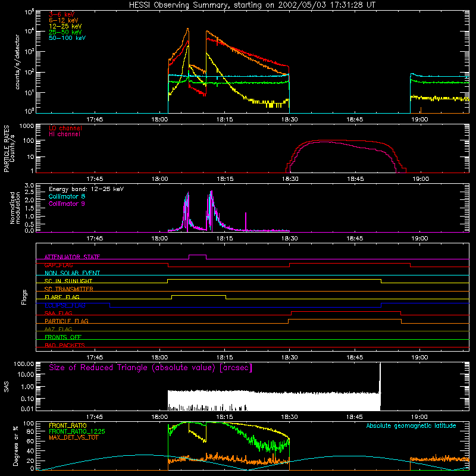Select the Collimator 8 legend entry
Viewport: 476px width, 476px height.
click(67, 196)
